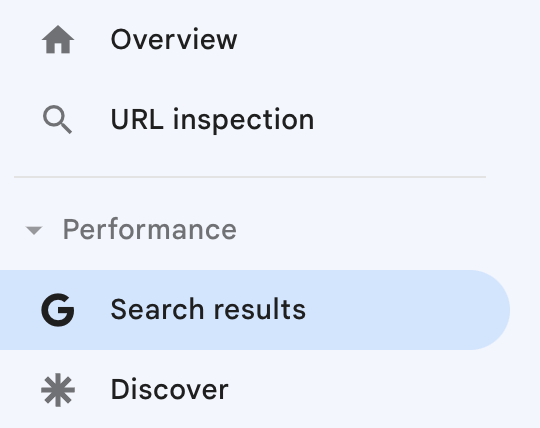Toggle the small triangle left of Performance
Screen dimensions: 540x428
(x=34, y=230)
